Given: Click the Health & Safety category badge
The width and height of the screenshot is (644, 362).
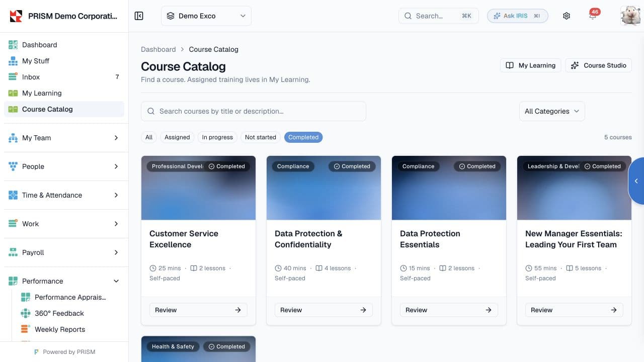Looking at the screenshot, I should tap(173, 346).
